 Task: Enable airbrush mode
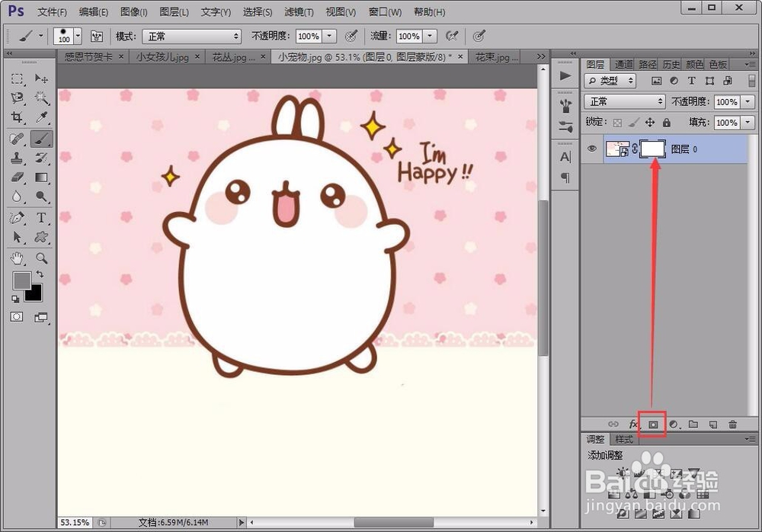pos(453,36)
